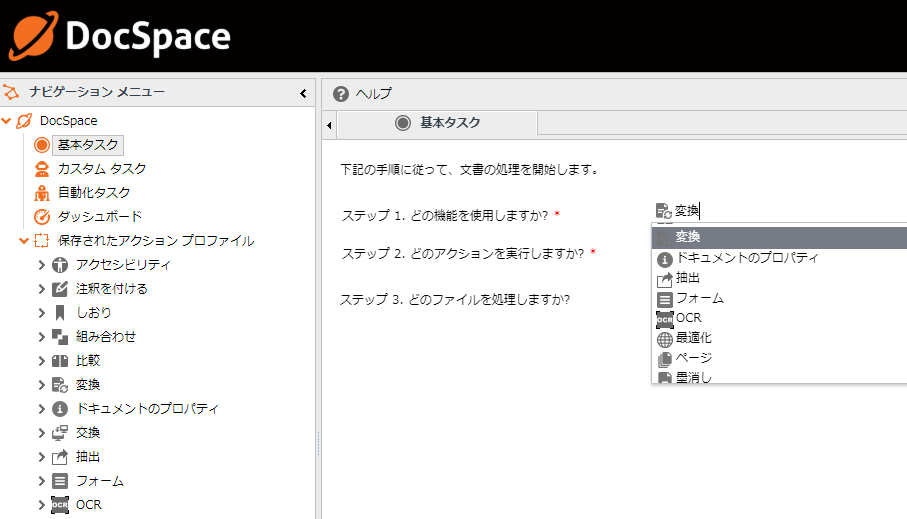
Task: Click the step 1 function combo box field
Action: coord(779,211)
